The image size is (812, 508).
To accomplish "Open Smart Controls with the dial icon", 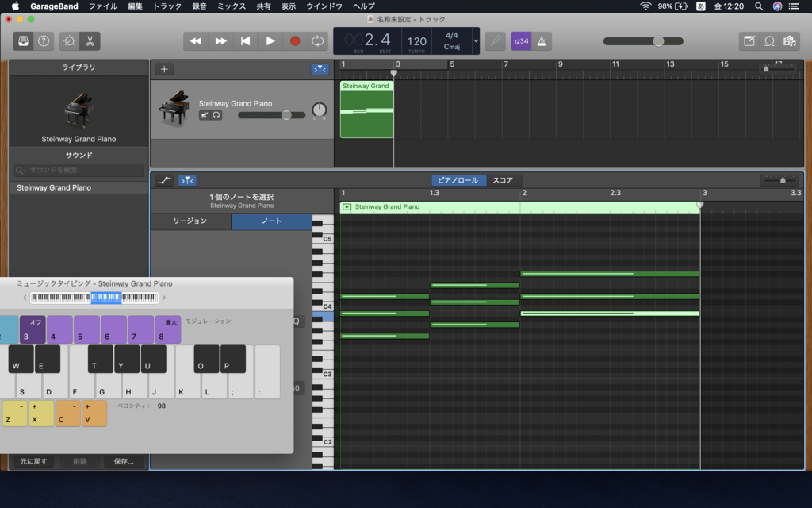I will (x=67, y=40).
